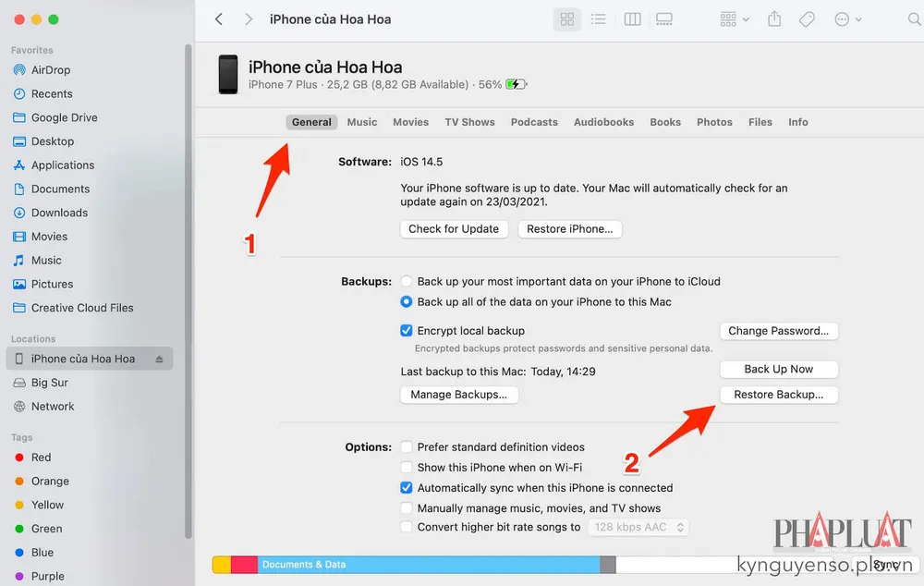Eject iPhone của Hoa Hoa
This screenshot has height=586, width=924.
pos(159,359)
